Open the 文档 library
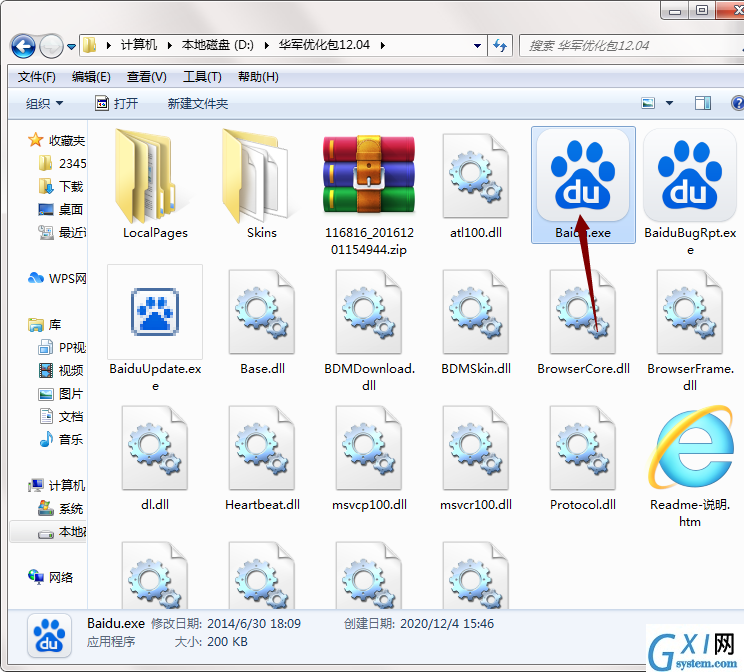 62,416
